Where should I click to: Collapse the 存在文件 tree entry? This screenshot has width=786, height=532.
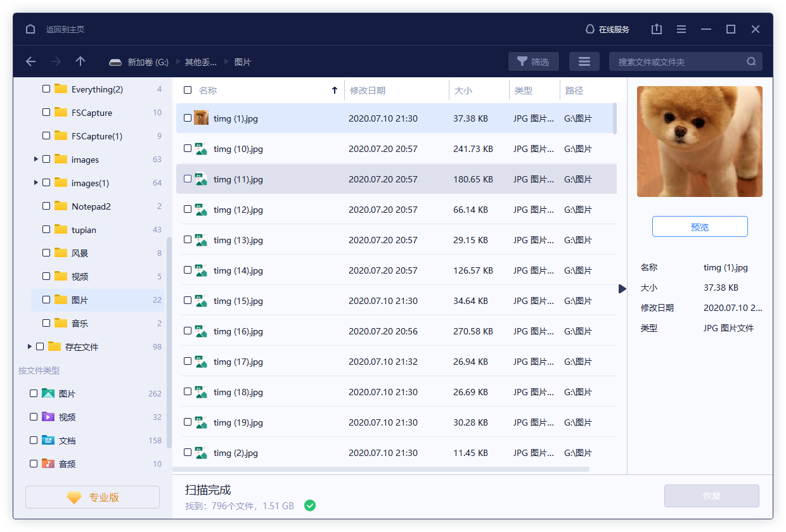click(29, 346)
